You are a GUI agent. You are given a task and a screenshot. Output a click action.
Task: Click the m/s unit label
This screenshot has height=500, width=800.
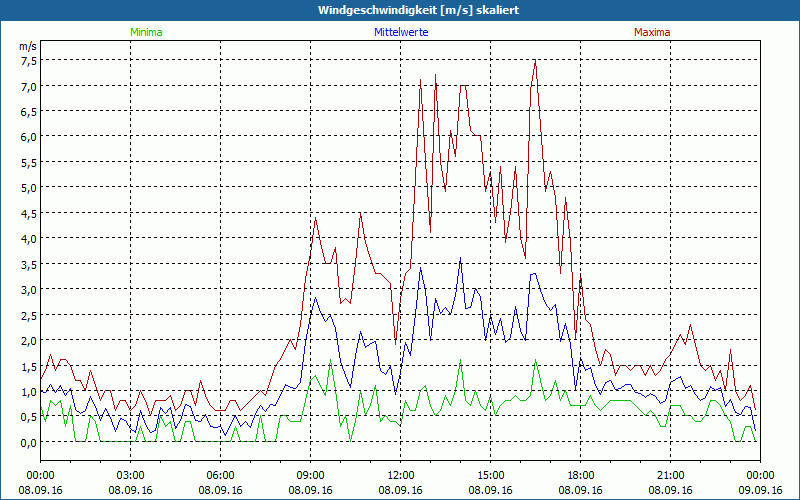[x=28, y=46]
